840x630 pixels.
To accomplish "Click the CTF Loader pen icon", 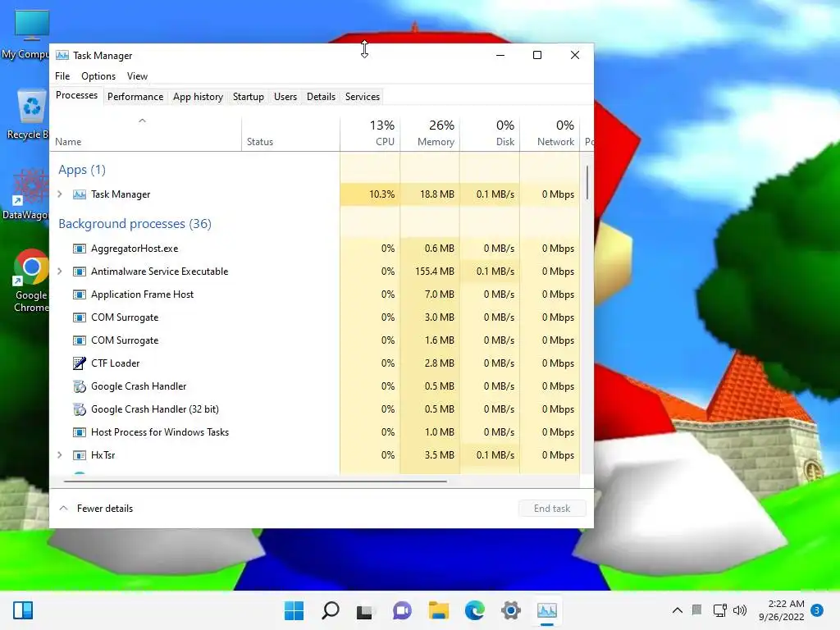I will [80, 363].
